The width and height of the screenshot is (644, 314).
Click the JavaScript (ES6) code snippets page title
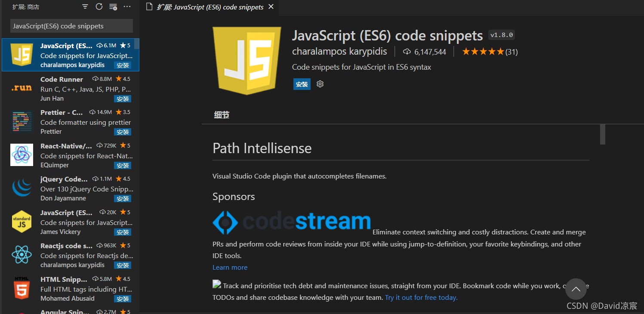388,35
